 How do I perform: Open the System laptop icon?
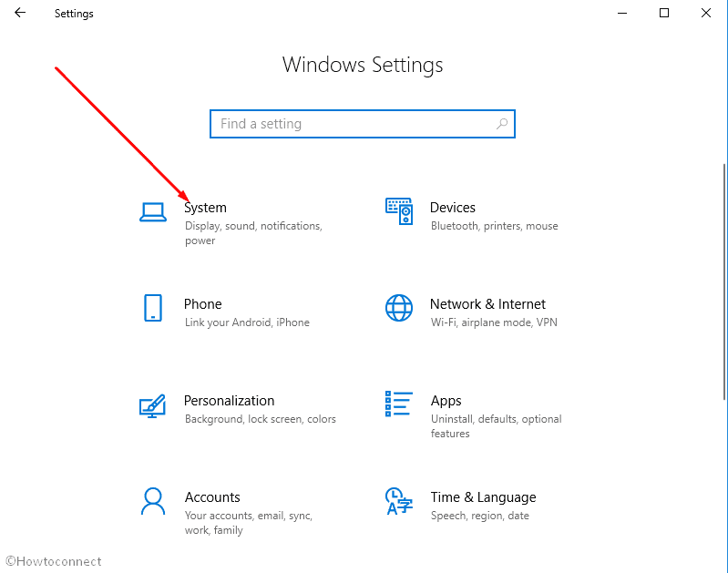pyautogui.click(x=153, y=212)
